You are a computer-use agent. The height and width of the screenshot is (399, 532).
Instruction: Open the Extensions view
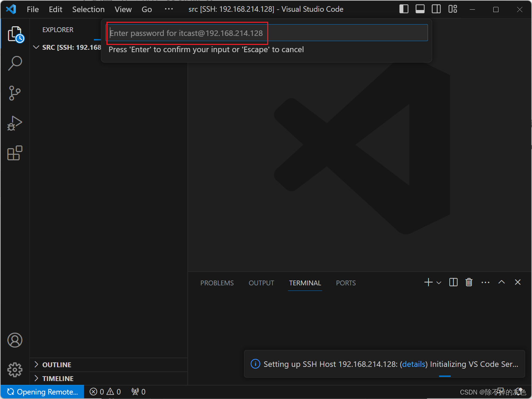pos(15,153)
